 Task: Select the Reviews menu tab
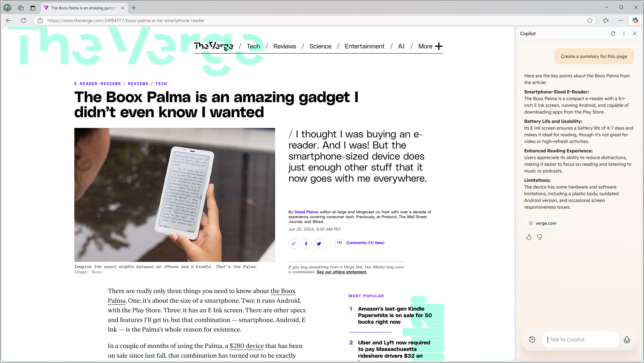coord(285,47)
